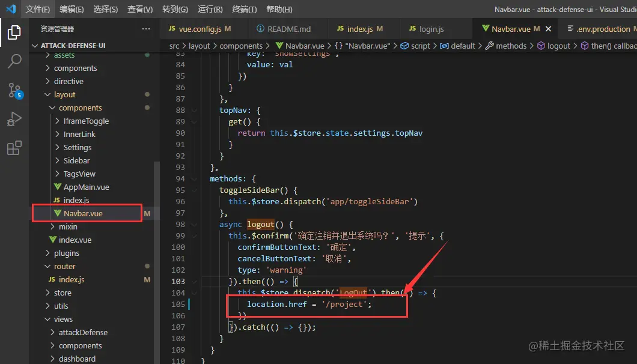This screenshot has width=637, height=364.
Task: Collapse the ATTACK-DEFENSE-UI root folder
Action: (x=73, y=46)
